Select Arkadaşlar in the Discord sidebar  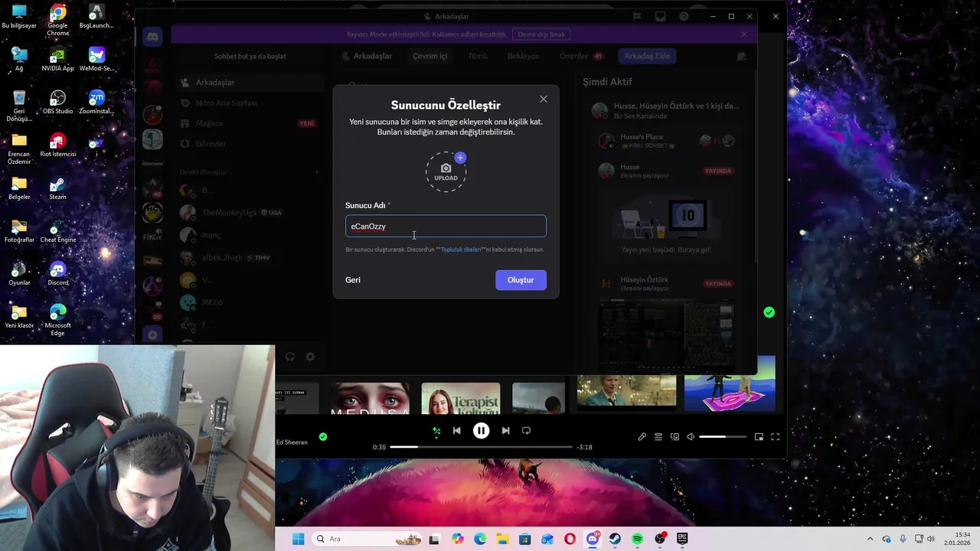[x=251, y=83]
